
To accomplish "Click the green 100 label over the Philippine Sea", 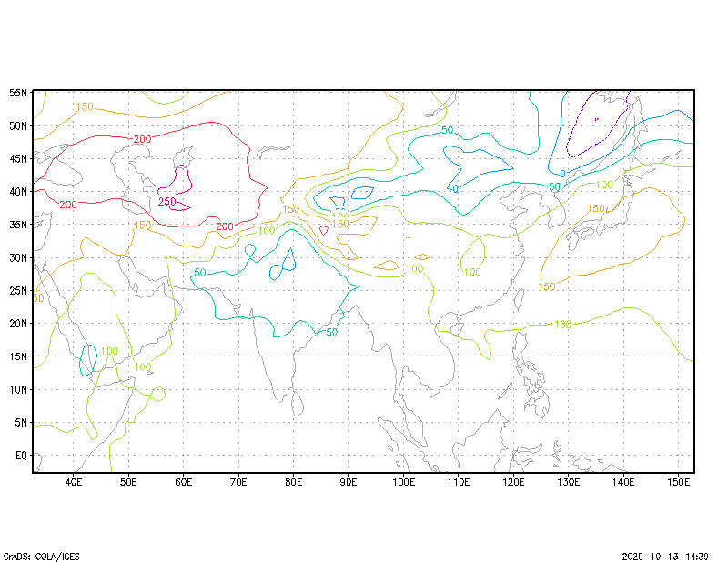I will 563,325.
